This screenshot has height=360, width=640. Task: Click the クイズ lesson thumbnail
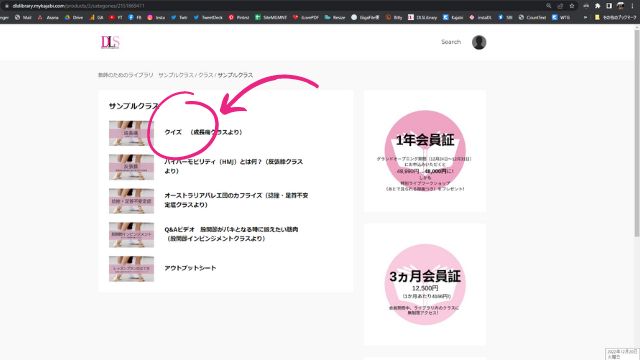click(131, 133)
